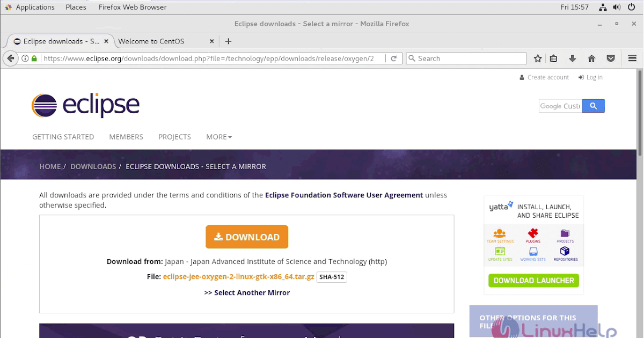Open the Firefox downloads arrow icon
The image size is (644, 338).
click(573, 58)
